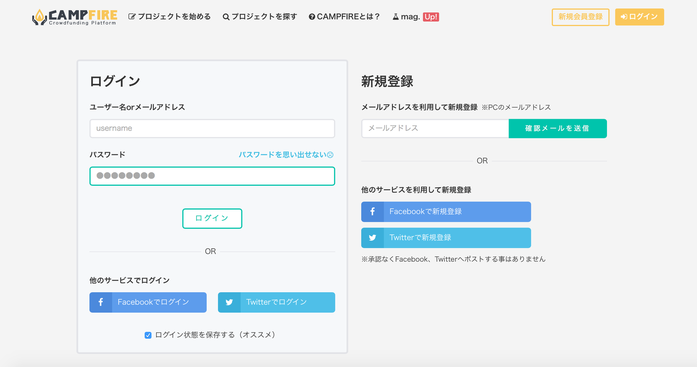Click the teal-outlined ログイン submit button

(x=212, y=218)
